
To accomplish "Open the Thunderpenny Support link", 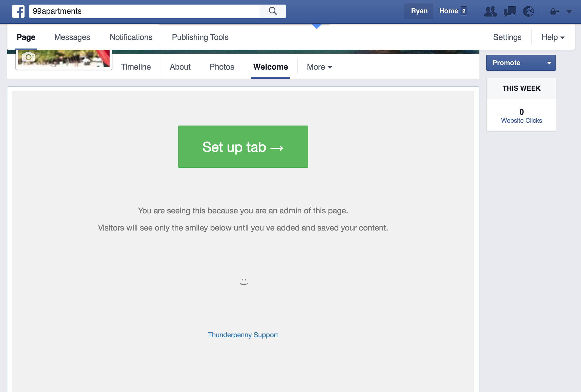I will coord(243,335).
